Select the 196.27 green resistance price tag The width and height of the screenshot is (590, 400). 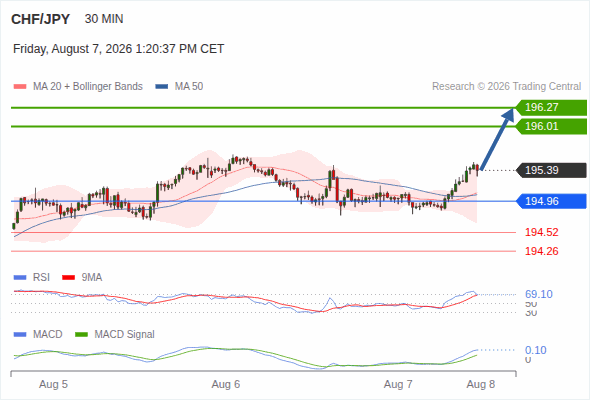[551, 108]
